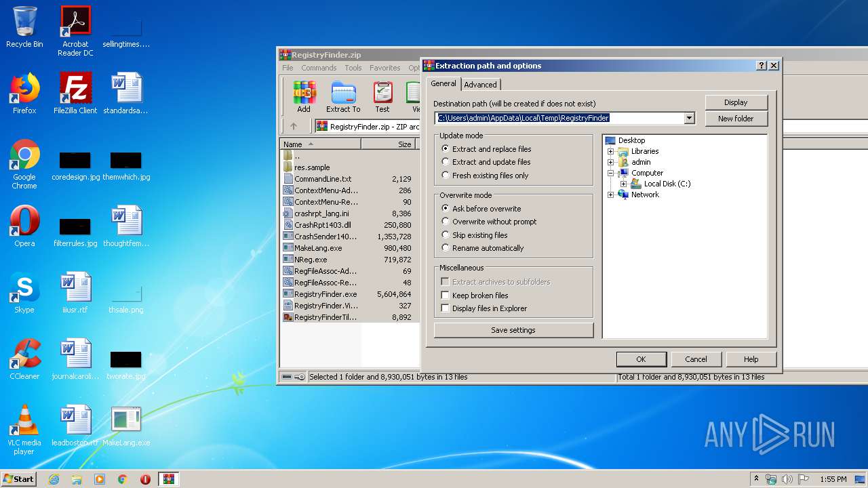Screen dimensions: 868x488
Task: Open the Skype desktop shortcut
Action: (24, 293)
